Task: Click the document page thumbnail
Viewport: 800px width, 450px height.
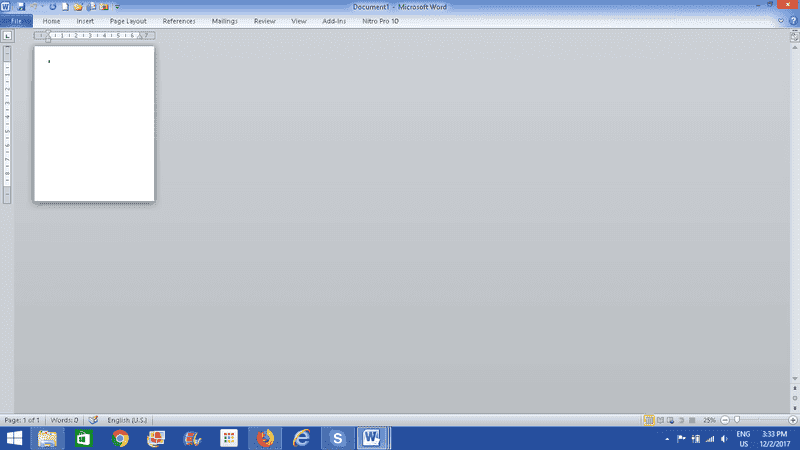Action: [x=94, y=124]
